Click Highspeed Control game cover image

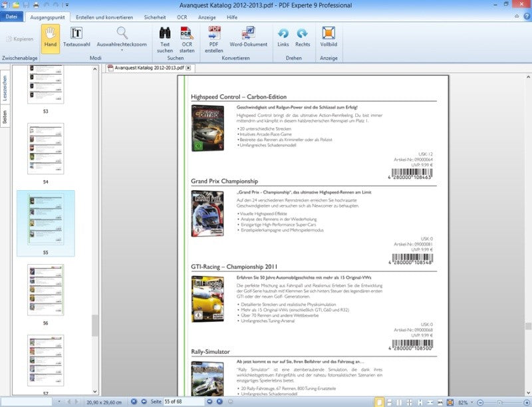coord(207,128)
